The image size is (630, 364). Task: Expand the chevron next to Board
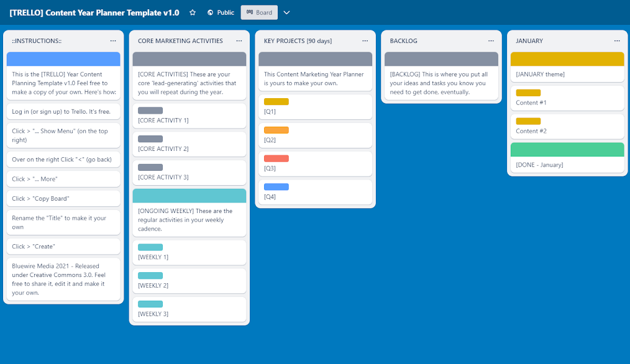tap(286, 12)
